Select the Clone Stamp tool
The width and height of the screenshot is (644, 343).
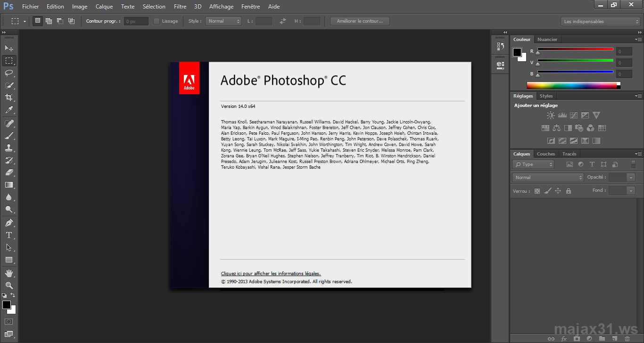point(9,148)
